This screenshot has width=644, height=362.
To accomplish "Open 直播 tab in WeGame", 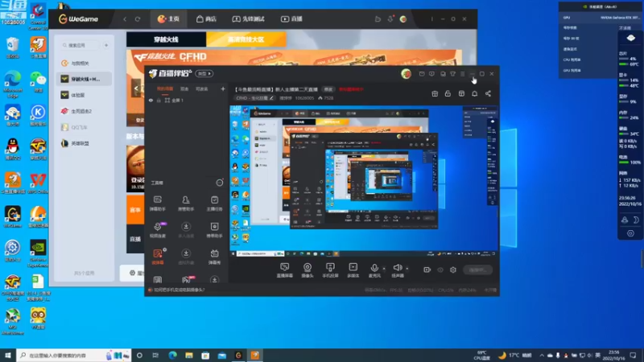I will click(291, 19).
